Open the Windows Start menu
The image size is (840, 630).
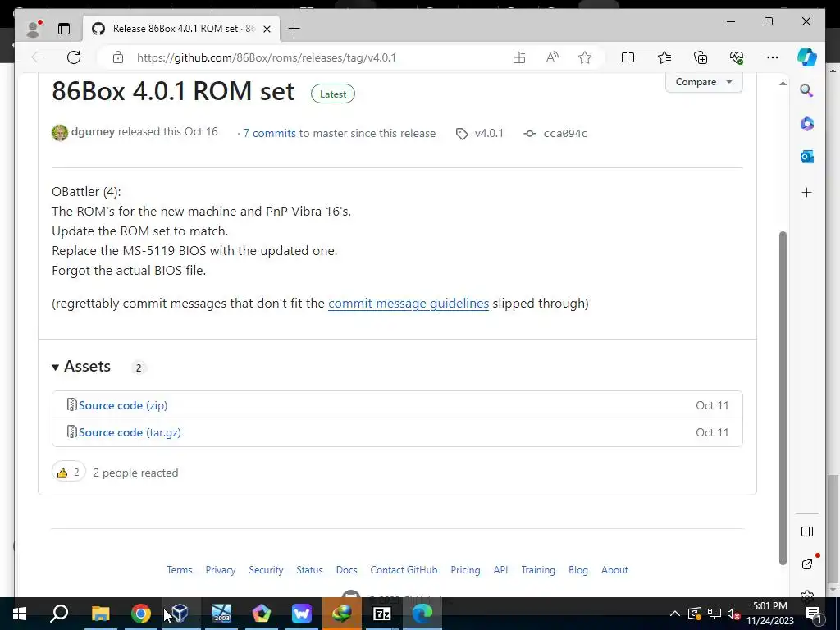point(20,614)
